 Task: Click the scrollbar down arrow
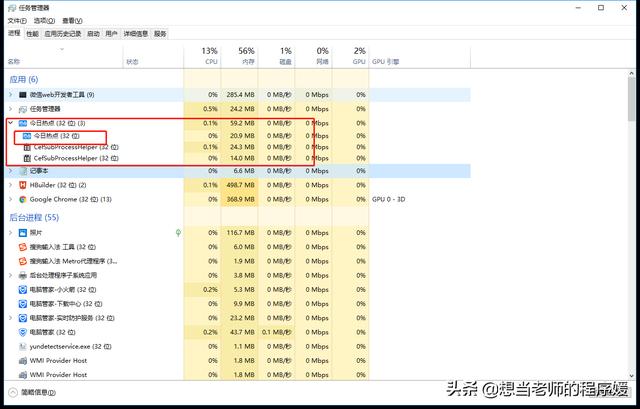coord(631,376)
